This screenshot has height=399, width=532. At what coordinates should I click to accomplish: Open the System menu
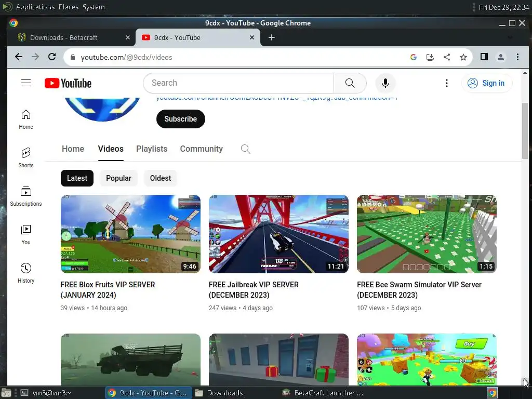(x=94, y=7)
